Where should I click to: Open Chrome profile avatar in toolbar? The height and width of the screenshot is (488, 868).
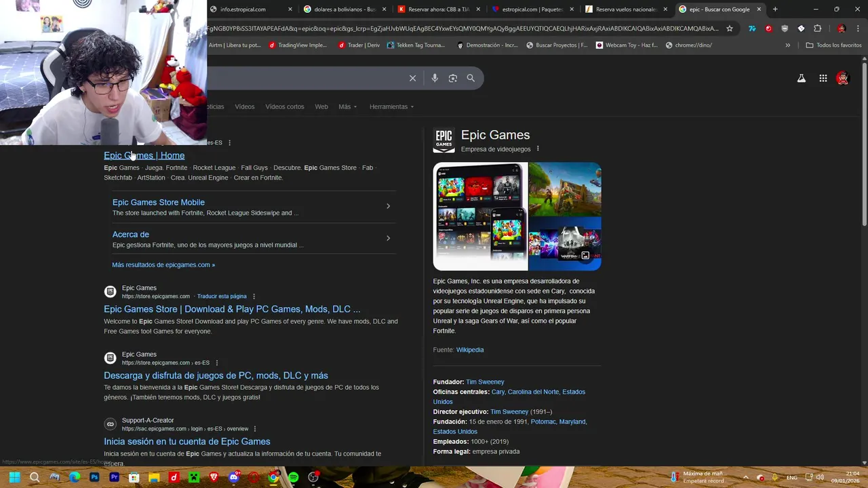point(842,28)
